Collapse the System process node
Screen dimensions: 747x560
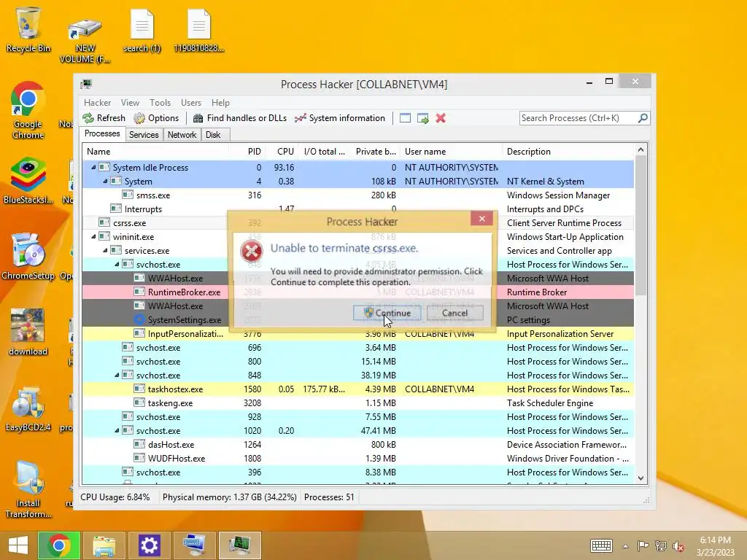coord(105,181)
